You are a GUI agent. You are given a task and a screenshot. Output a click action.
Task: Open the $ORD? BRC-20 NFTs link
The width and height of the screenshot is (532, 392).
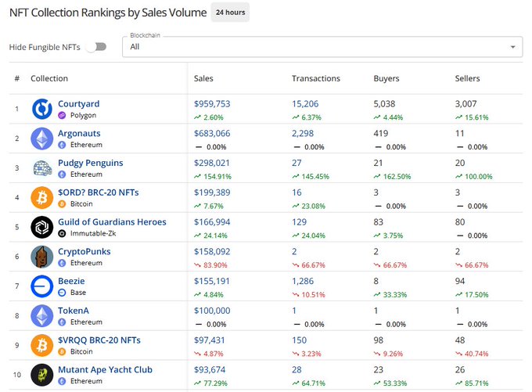click(x=99, y=192)
